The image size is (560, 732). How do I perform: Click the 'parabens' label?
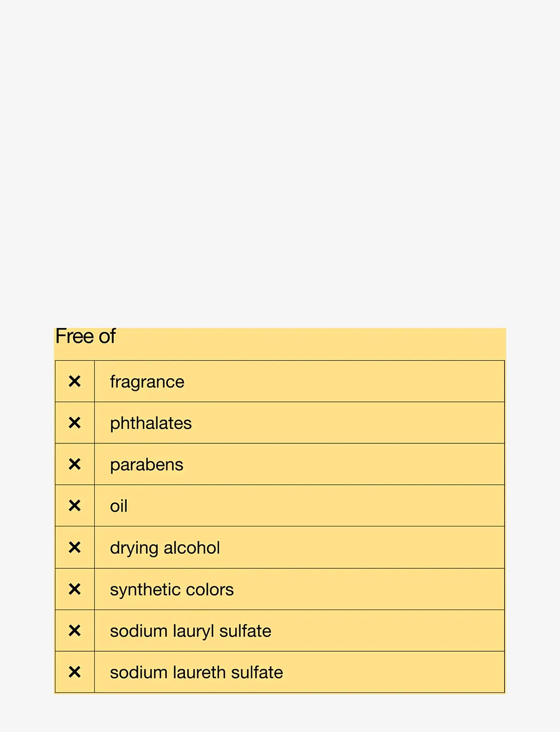coord(146,465)
